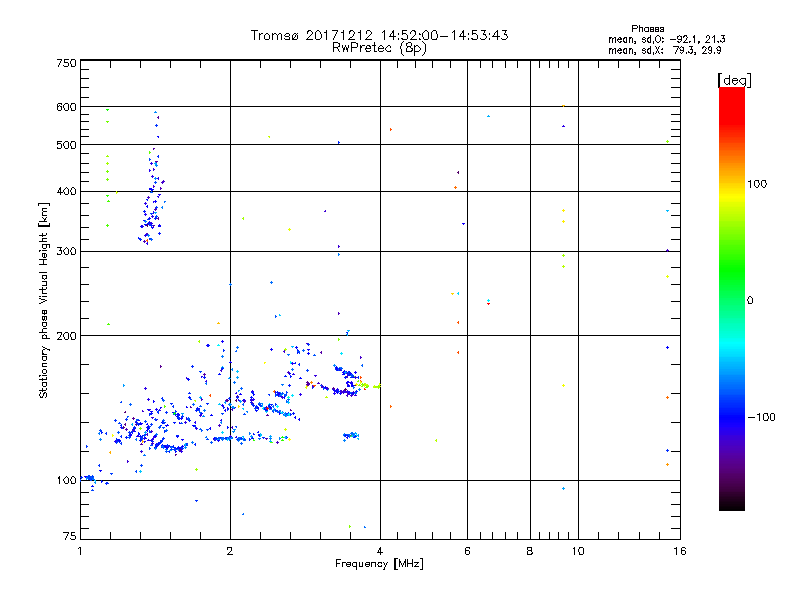Click the "750" y-axis tick label
The image size is (800, 600).
(66, 63)
